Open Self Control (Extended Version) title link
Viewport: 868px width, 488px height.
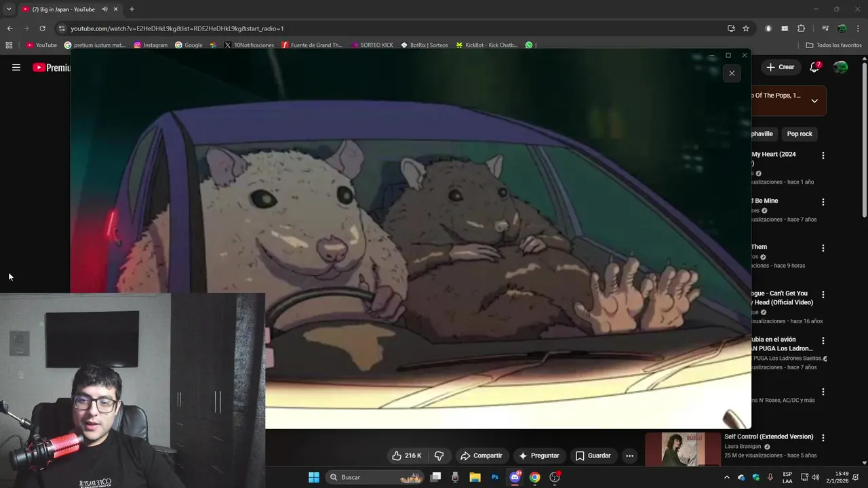point(768,436)
